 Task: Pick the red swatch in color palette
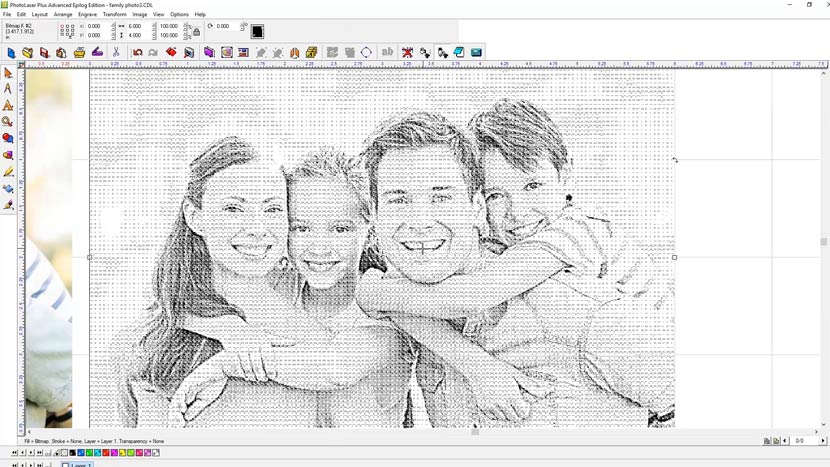click(106, 453)
